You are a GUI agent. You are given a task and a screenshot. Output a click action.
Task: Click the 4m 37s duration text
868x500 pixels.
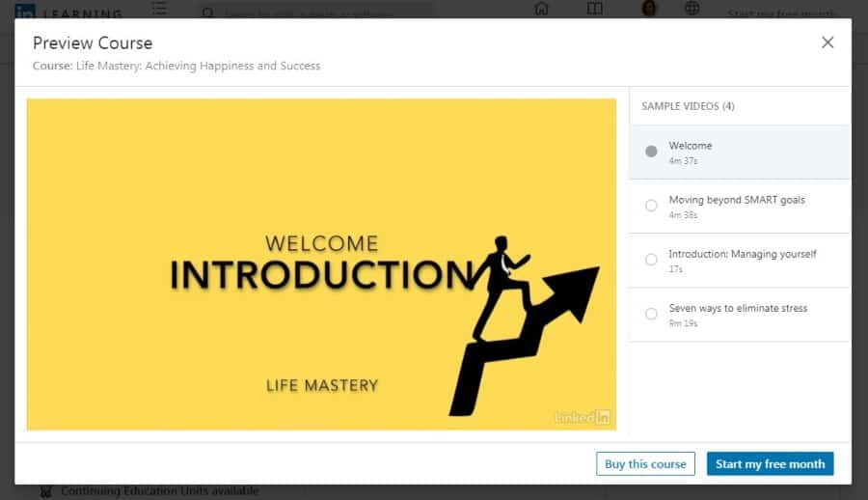(683, 161)
